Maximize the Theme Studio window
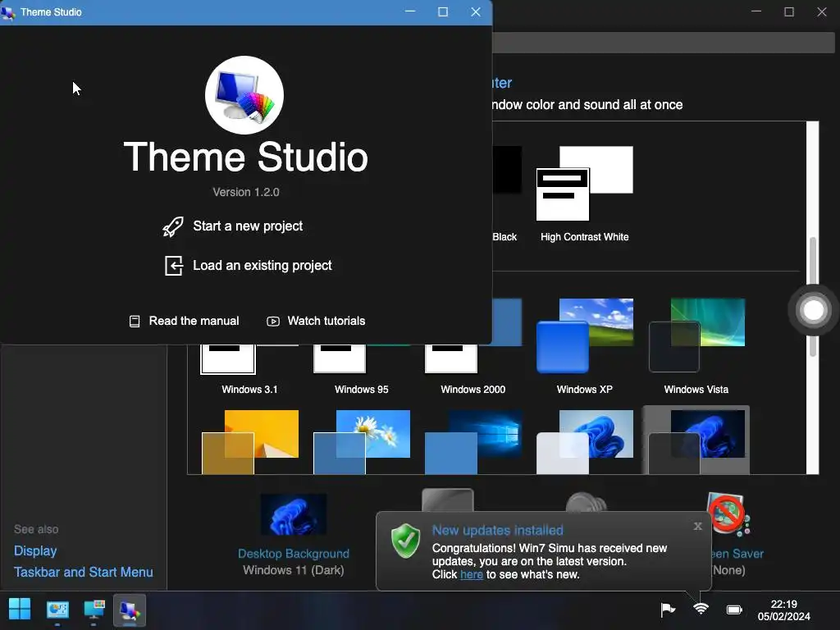 pos(443,11)
